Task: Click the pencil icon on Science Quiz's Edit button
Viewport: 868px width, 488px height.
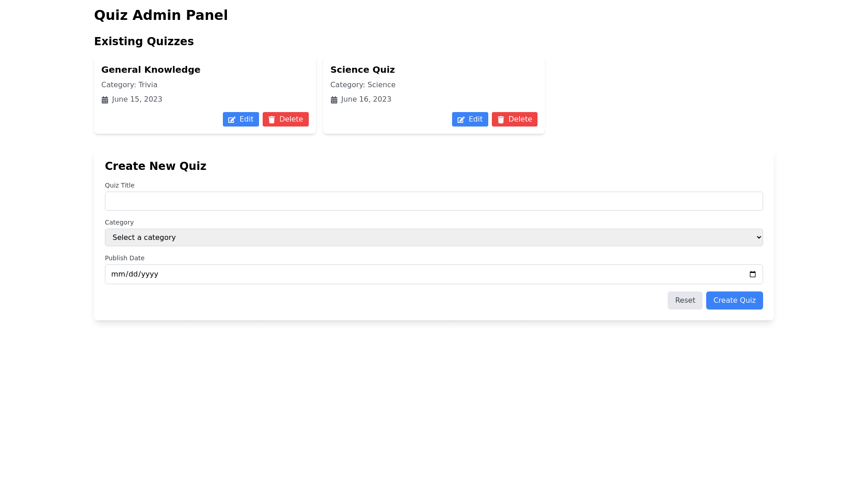Action: (x=461, y=120)
